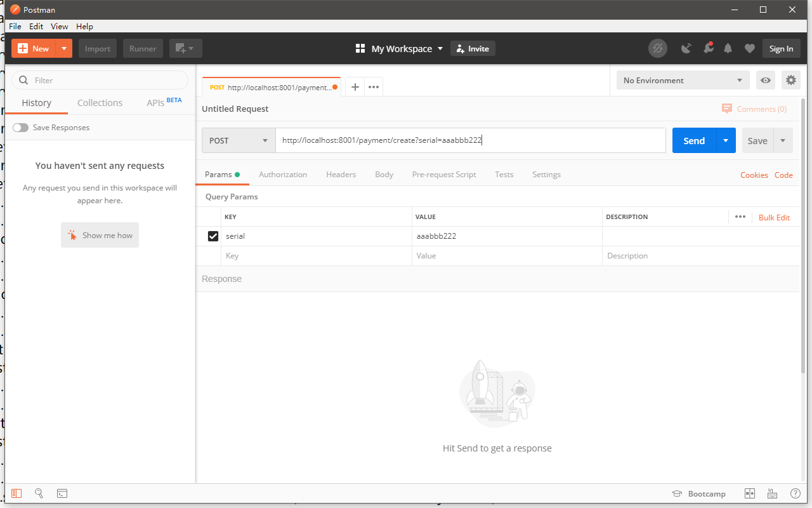
Task: Open the Headers request tab
Action: tap(341, 174)
